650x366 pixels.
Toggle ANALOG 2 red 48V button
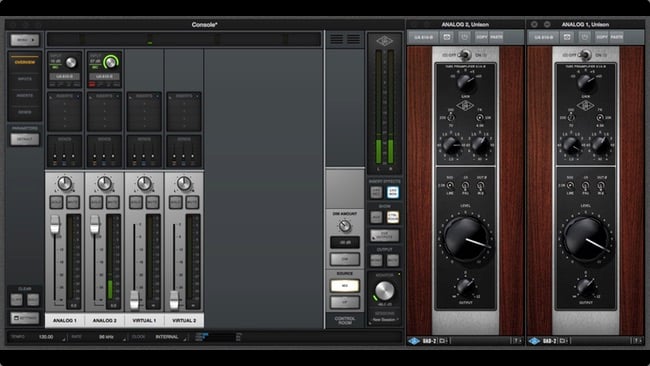(x=92, y=85)
